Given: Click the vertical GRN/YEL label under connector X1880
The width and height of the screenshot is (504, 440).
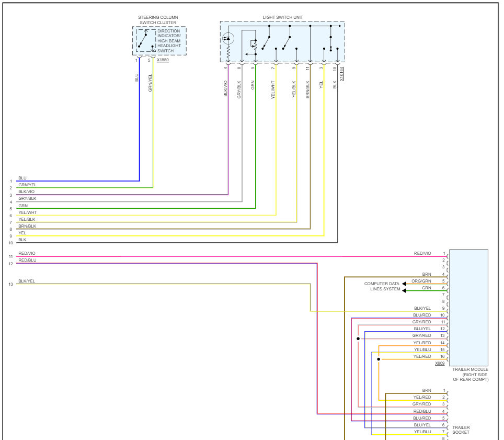Looking at the screenshot, I should (150, 83).
